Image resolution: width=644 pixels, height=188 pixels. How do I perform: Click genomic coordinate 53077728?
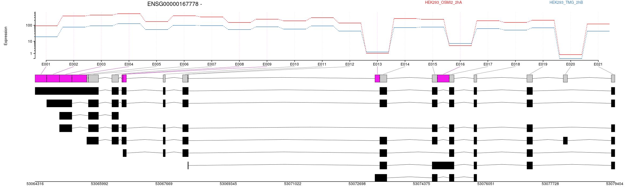[x=550, y=184]
